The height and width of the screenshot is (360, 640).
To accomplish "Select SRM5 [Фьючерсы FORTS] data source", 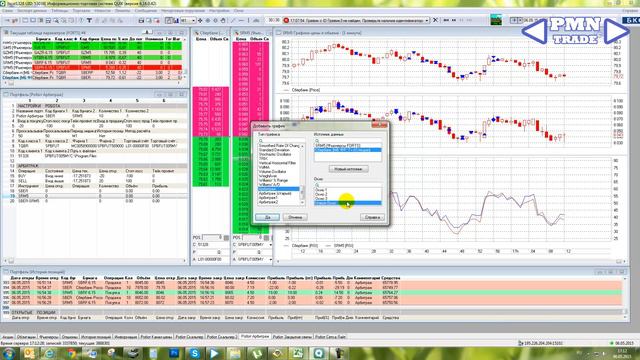I will (x=337, y=145).
